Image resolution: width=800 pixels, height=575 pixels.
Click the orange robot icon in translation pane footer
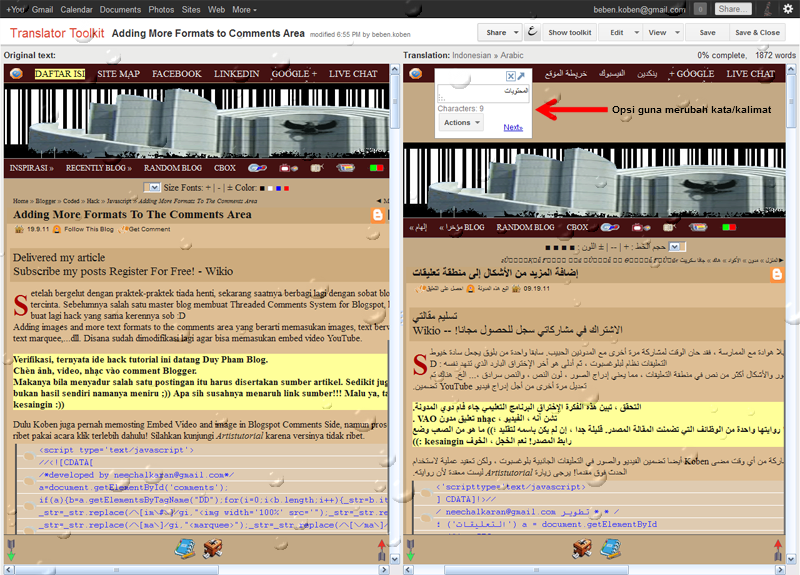(582, 549)
